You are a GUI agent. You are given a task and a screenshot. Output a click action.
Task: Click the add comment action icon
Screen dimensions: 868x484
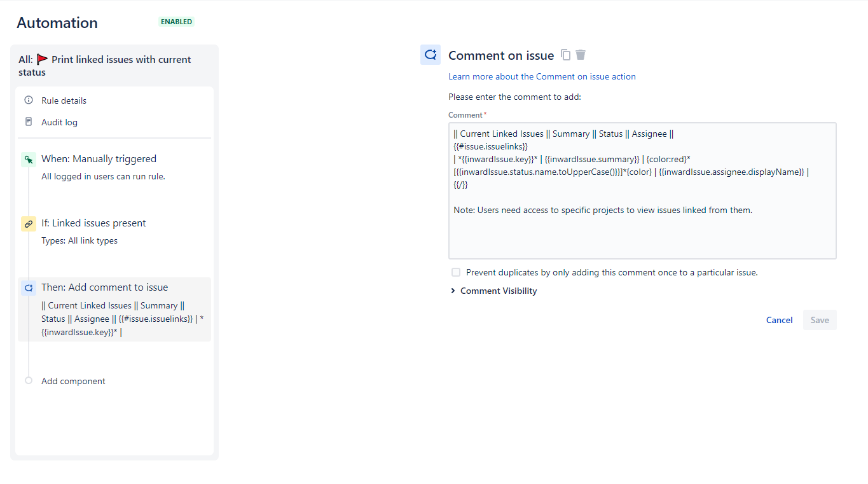pyautogui.click(x=29, y=288)
